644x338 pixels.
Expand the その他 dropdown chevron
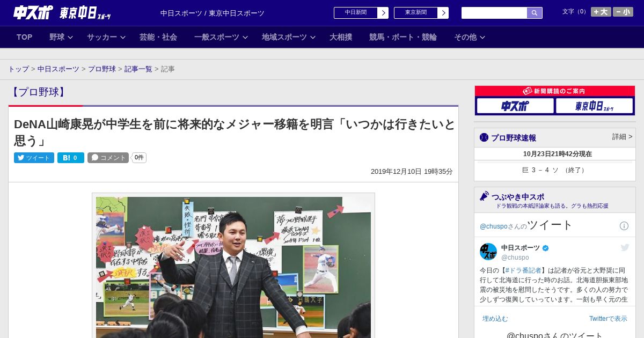click(x=482, y=37)
